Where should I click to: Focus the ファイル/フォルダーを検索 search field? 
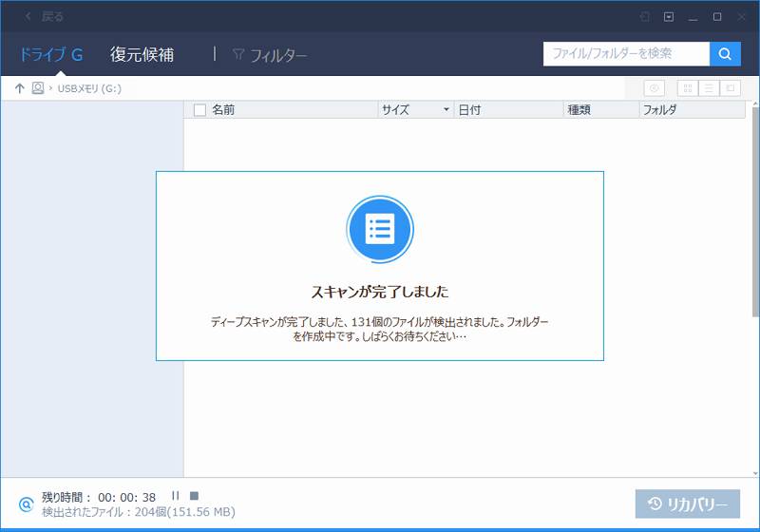point(626,54)
